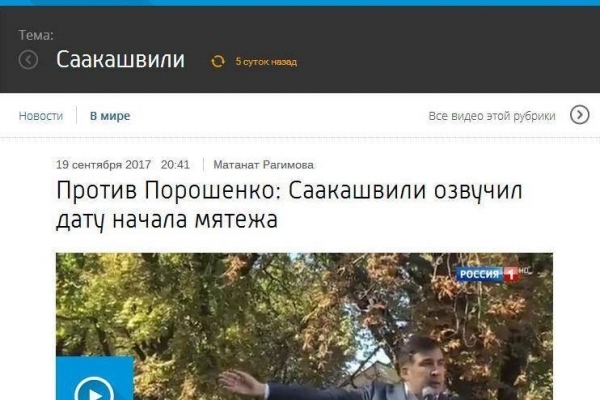
Task: Click the right arrow circle after рубрики
Action: tap(580, 115)
